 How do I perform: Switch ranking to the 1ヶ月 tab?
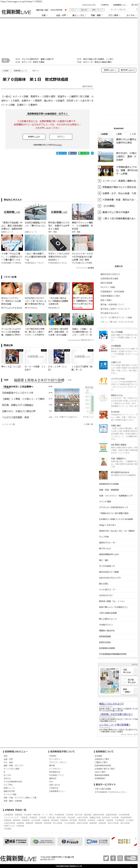point(133,134)
